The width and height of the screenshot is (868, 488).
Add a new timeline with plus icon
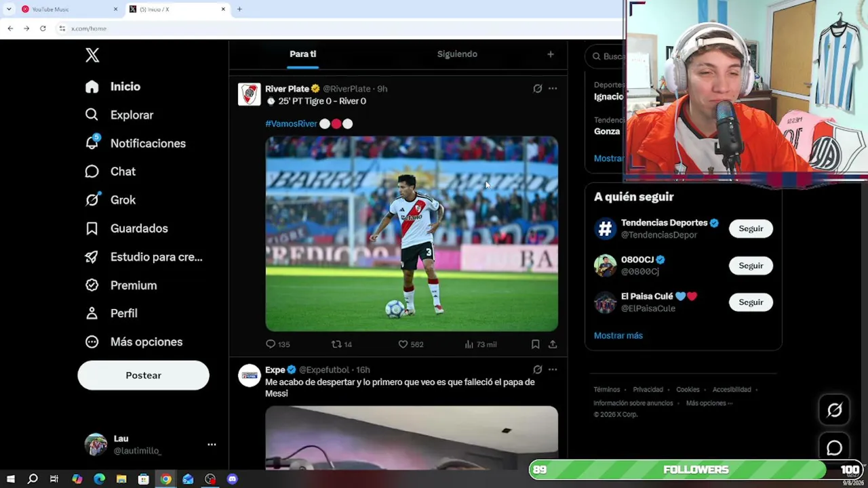[x=551, y=54]
